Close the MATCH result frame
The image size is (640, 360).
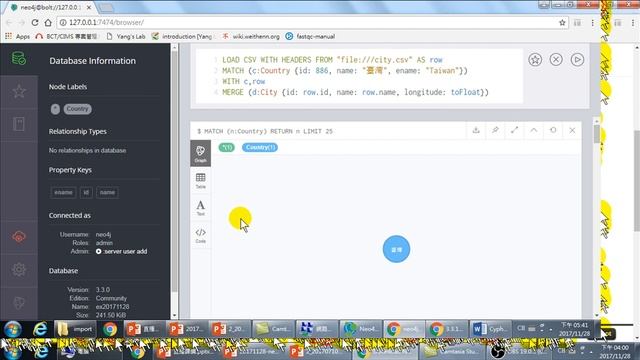[x=572, y=131]
